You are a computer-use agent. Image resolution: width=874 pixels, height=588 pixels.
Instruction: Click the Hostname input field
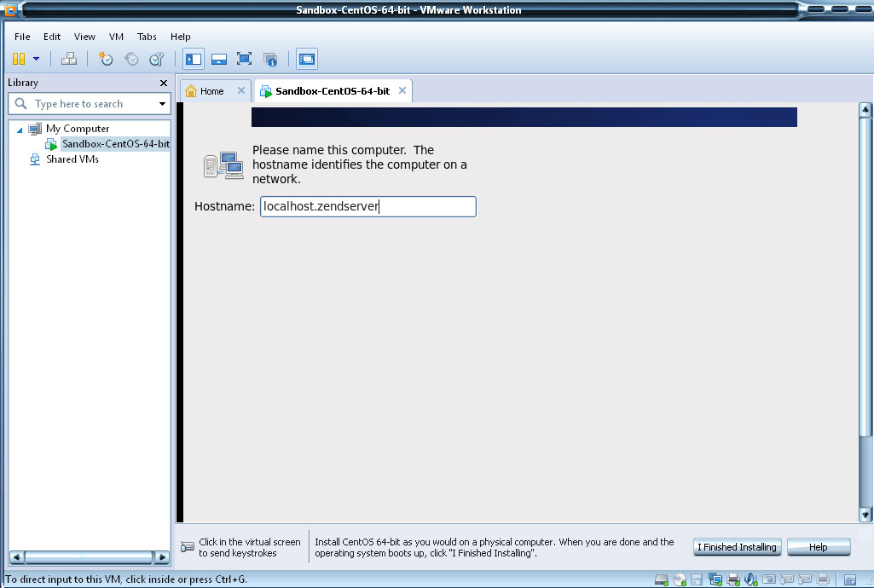point(368,206)
